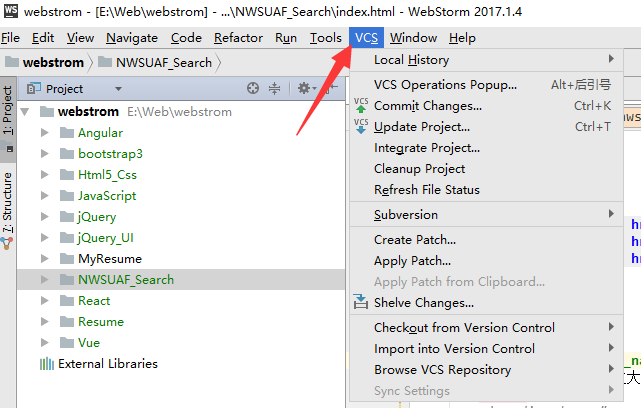Click the React folder icon

click(x=67, y=300)
